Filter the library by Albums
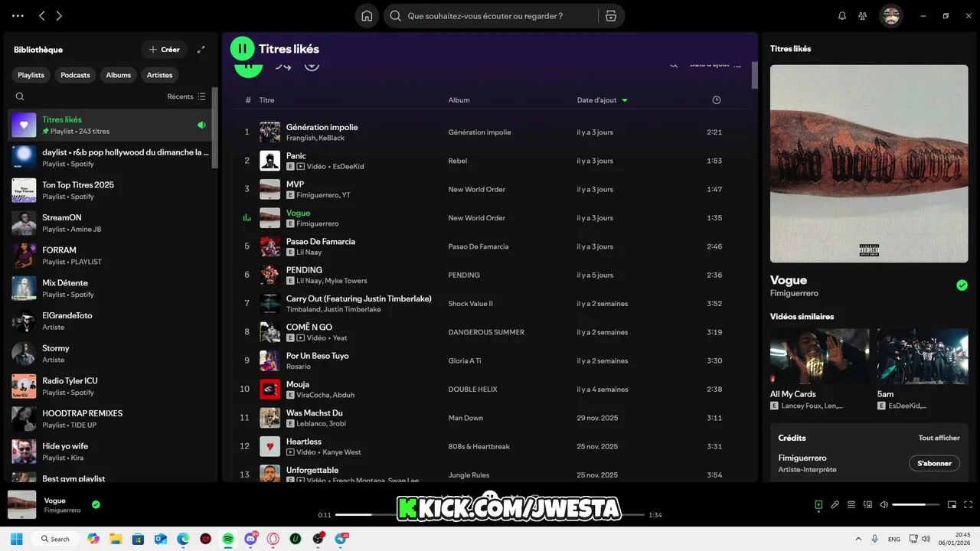The width and height of the screenshot is (980, 551). tap(119, 75)
